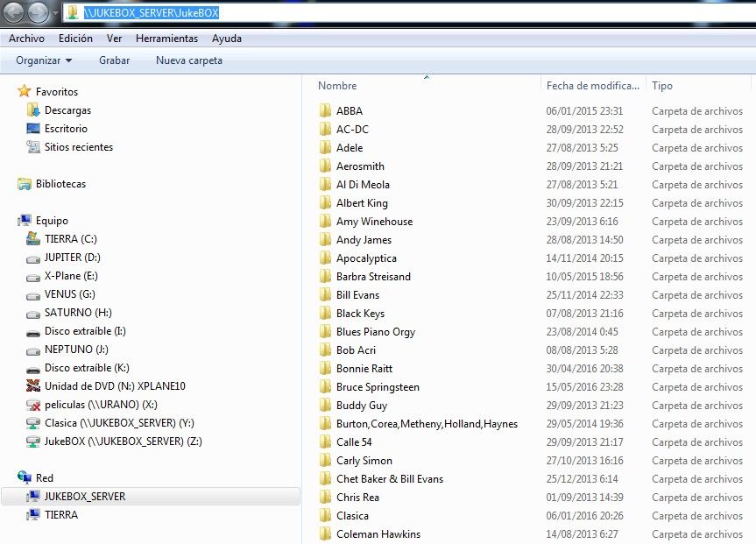Open the Edición menu
The height and width of the screenshot is (544, 756).
tap(75, 38)
